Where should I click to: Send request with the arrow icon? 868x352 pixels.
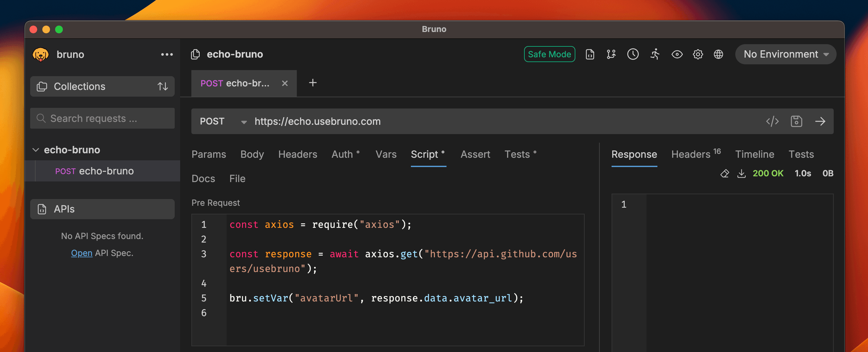coord(820,121)
